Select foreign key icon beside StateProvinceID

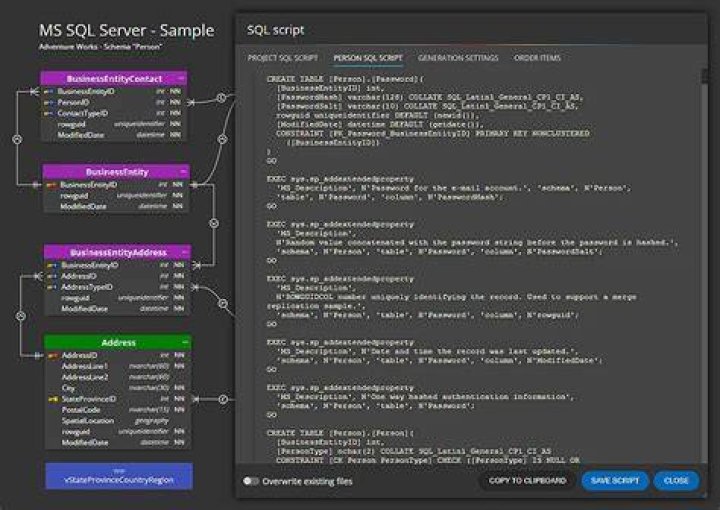pos(53,399)
